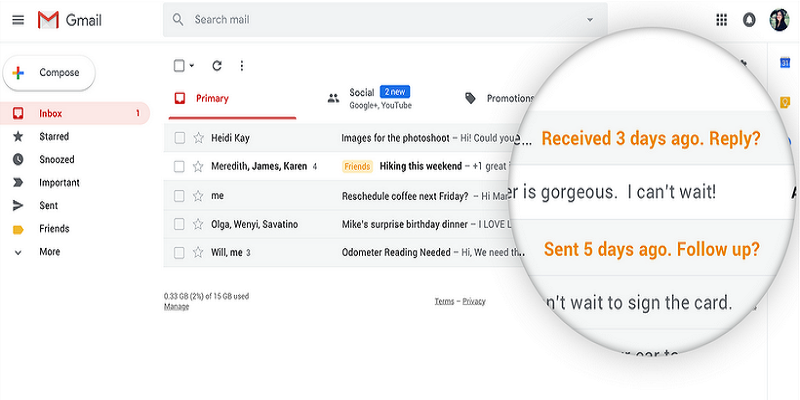Switch to the Primary tab
800x400 pixels.
212,98
